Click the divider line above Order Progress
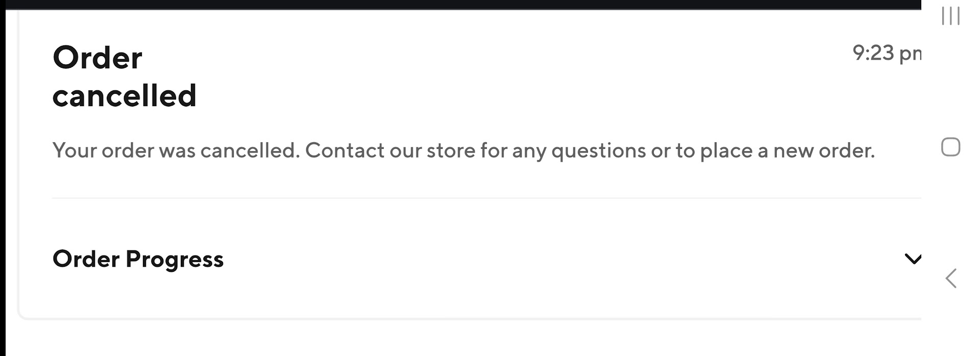Image resolution: width=980 pixels, height=356 pixels. click(x=485, y=198)
